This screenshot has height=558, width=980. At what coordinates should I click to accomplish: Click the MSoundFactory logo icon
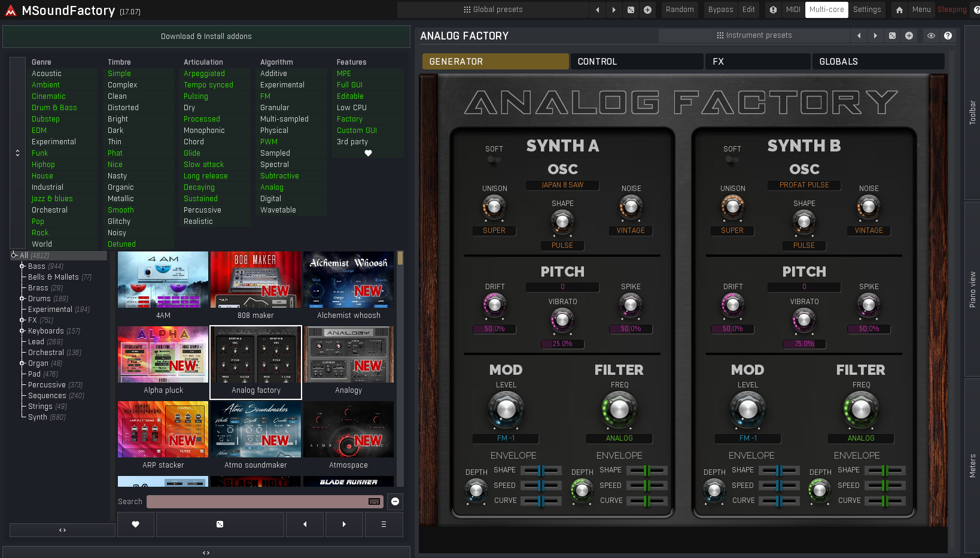(x=10, y=11)
